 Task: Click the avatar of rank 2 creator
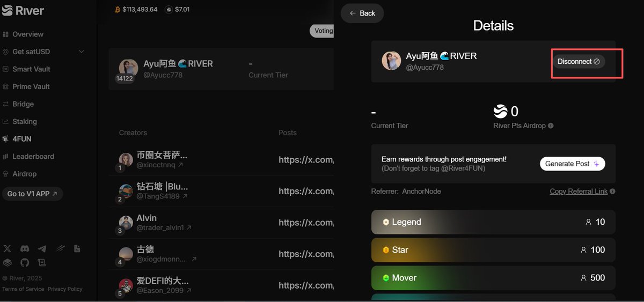126,191
